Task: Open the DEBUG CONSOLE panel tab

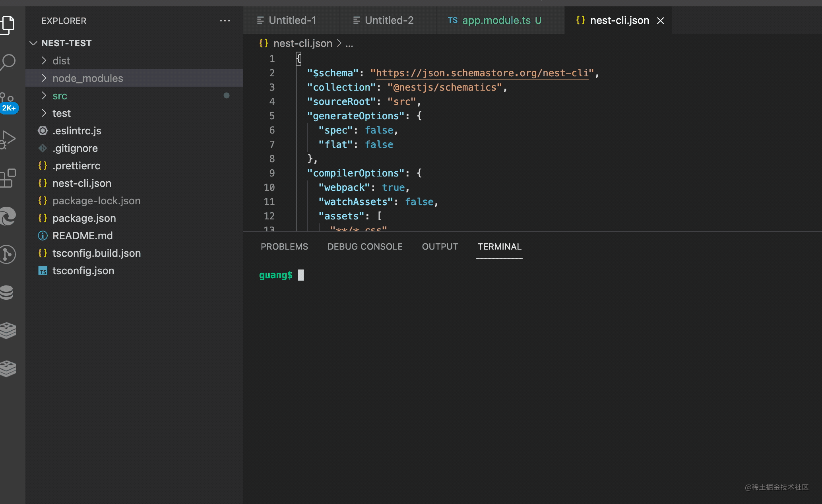Action: tap(364, 246)
